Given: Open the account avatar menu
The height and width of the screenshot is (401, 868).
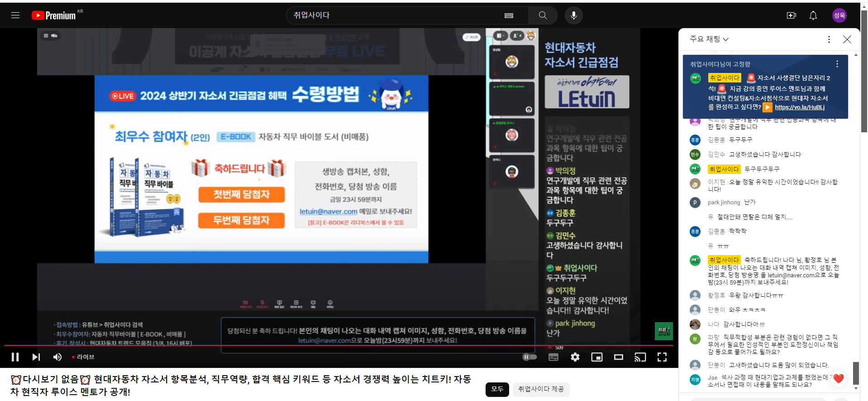Looking at the screenshot, I should point(839,15).
